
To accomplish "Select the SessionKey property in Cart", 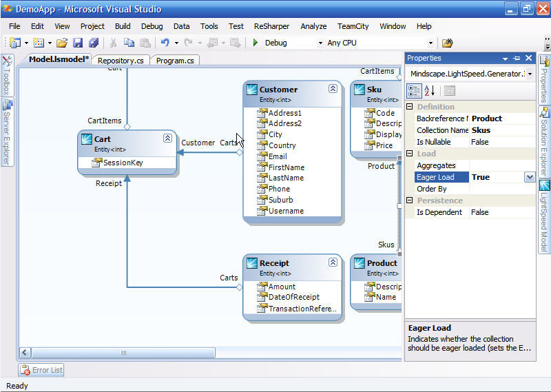I will tap(123, 163).
